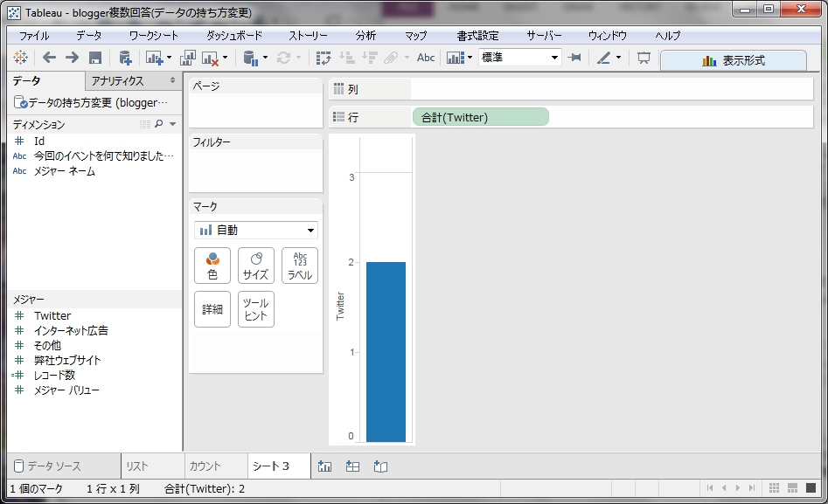This screenshot has width=828, height=504.
Task: Open presentation mode icon
Action: pyautogui.click(x=644, y=58)
